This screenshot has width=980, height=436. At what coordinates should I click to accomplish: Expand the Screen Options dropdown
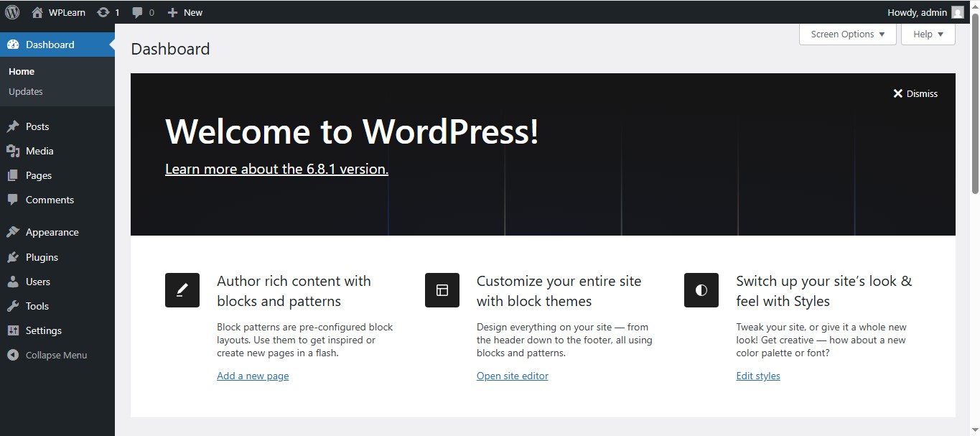[847, 34]
